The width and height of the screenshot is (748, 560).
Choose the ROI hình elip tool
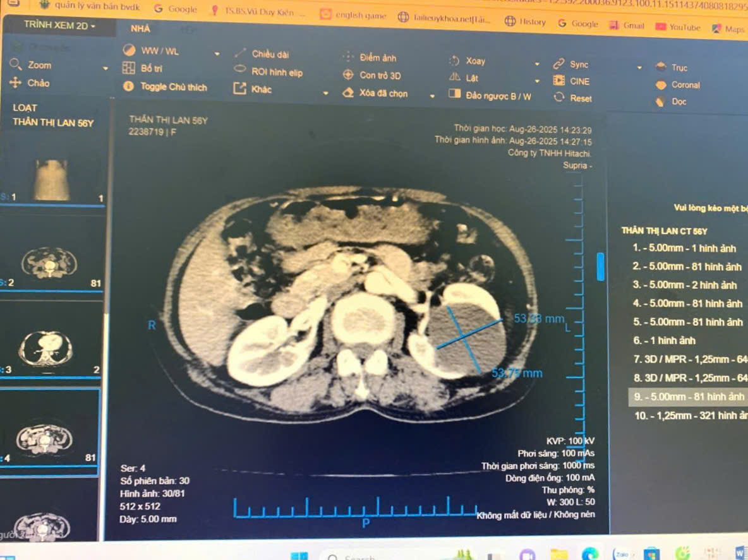point(276,72)
